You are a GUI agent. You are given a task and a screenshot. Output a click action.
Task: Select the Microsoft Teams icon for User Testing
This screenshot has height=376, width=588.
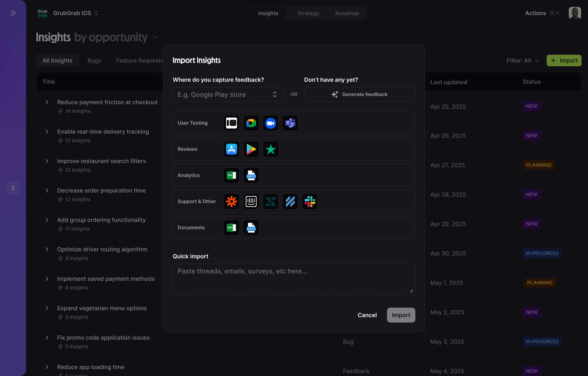click(x=290, y=123)
